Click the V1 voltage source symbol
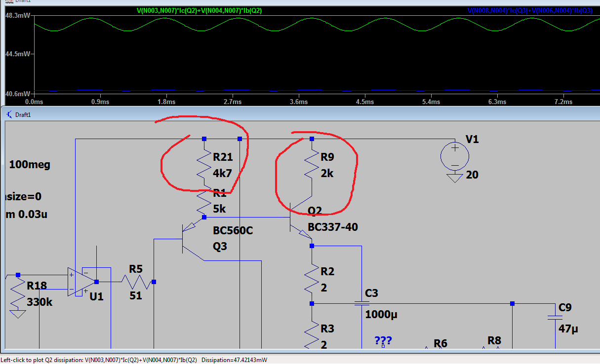This screenshot has width=600, height=364. coord(455,156)
